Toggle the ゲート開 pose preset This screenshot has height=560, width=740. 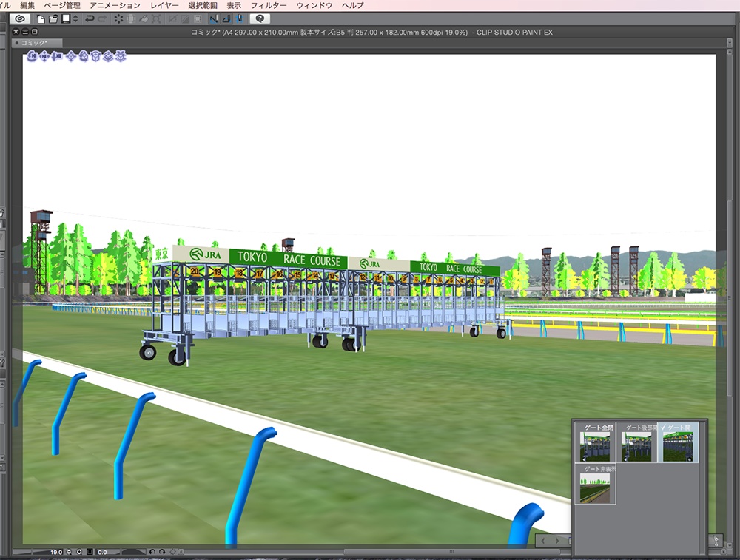(679, 444)
